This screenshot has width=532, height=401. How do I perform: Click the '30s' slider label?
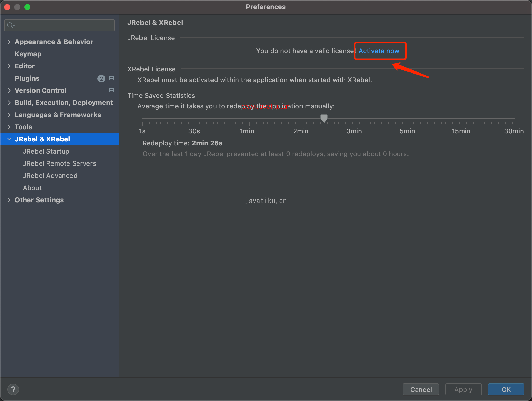(194, 131)
